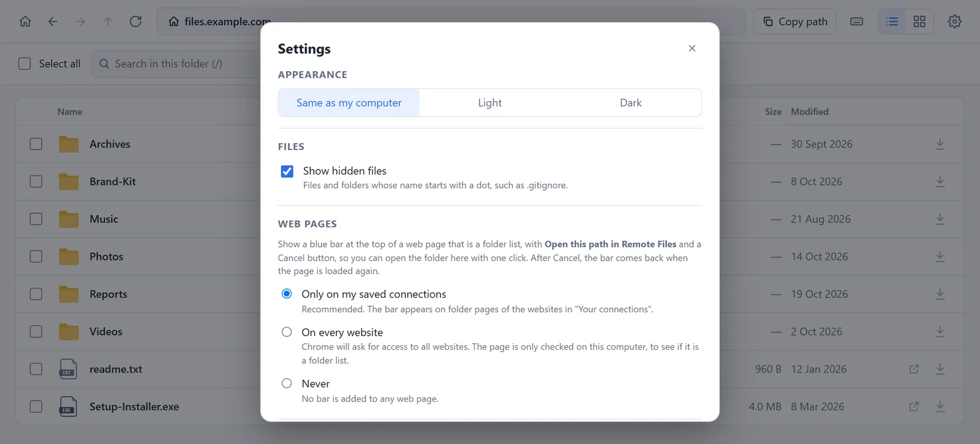The height and width of the screenshot is (444, 980).
Task: Download Setup-Installer.exe
Action: [940, 407]
